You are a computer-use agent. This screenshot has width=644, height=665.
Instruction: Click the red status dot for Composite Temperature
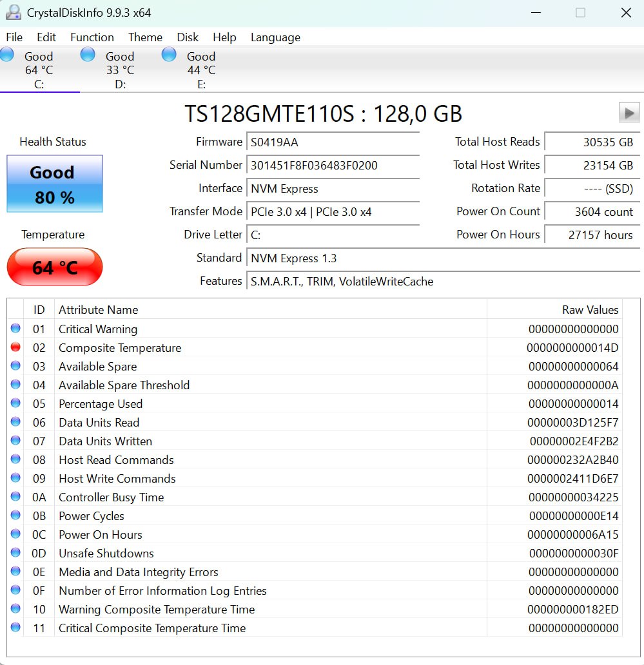pos(15,347)
